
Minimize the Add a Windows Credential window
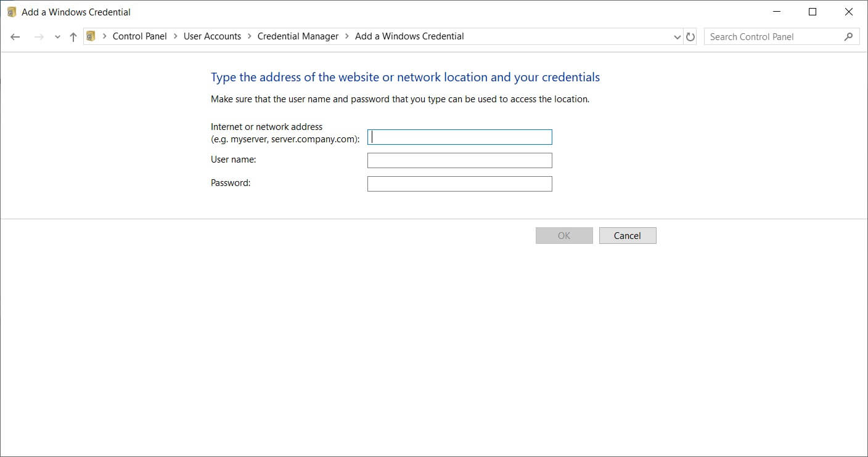pyautogui.click(x=777, y=12)
